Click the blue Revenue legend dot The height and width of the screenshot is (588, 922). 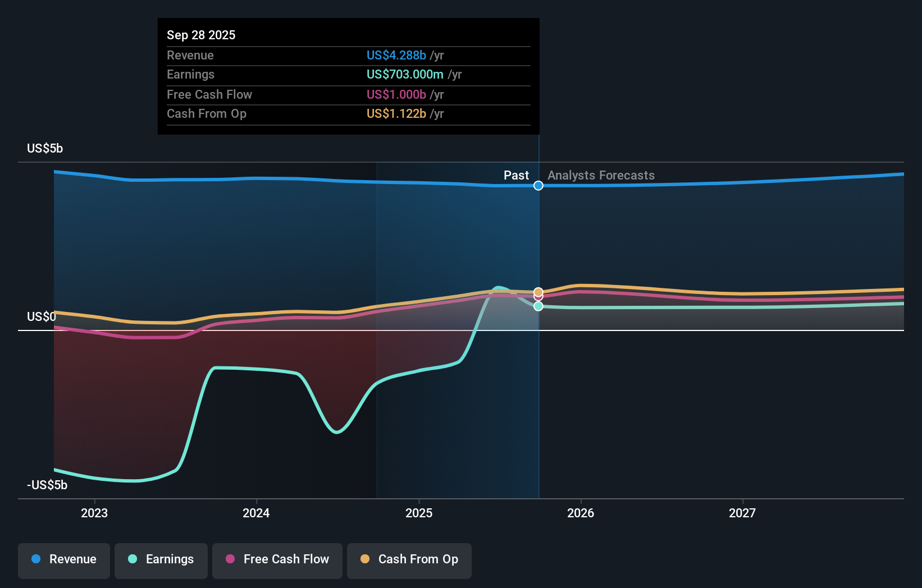pyautogui.click(x=36, y=559)
